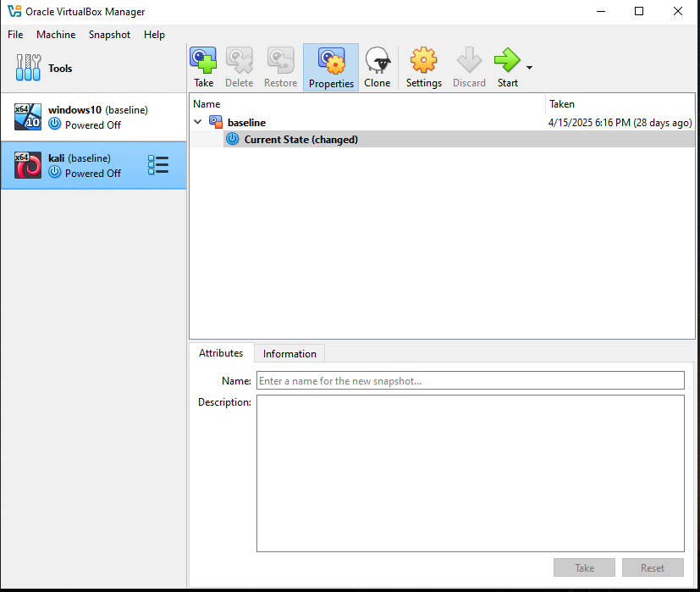Open the Help menu
Image resolution: width=700 pixels, height=592 pixels.
154,35
